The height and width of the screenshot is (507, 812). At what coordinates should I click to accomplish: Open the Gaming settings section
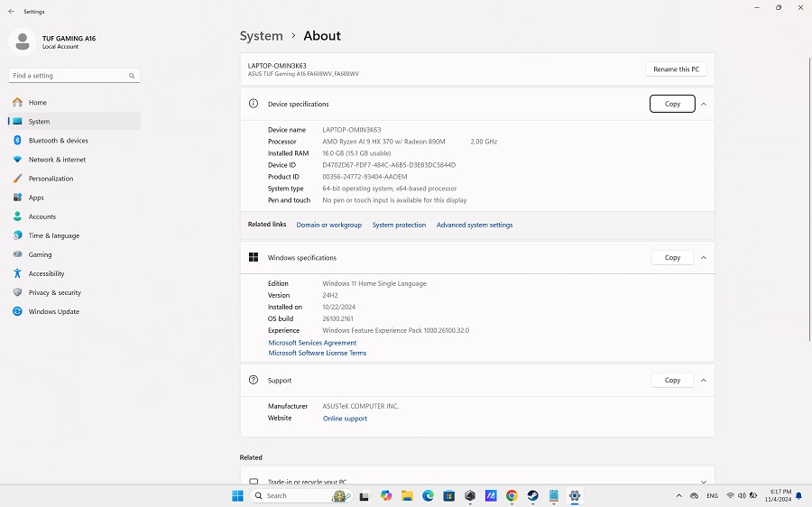pos(40,254)
